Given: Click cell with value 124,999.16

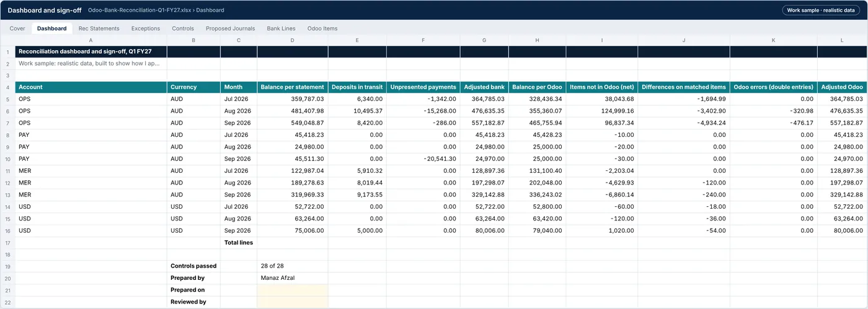Looking at the screenshot, I should pyautogui.click(x=602, y=111).
